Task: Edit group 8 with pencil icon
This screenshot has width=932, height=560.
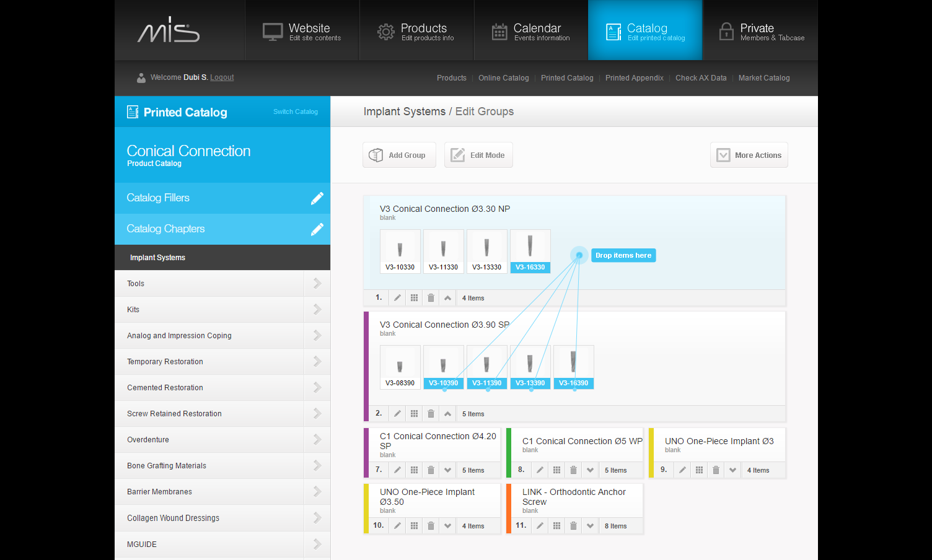Action: click(540, 470)
